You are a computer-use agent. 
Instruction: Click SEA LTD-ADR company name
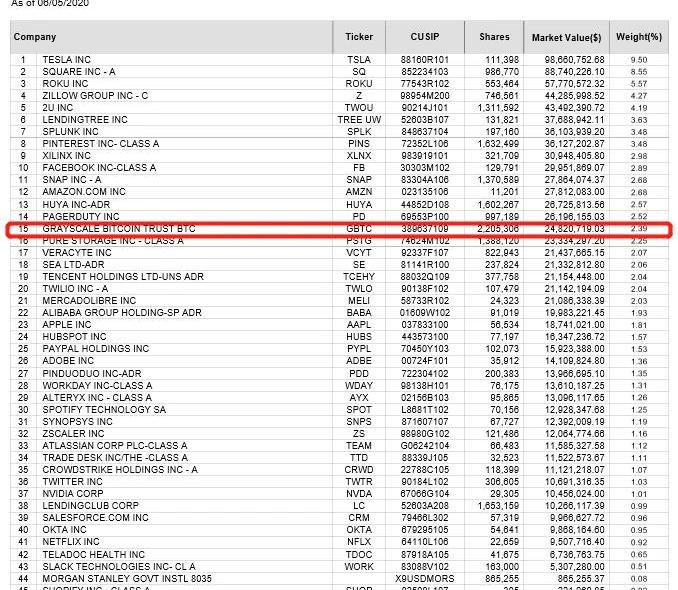73,265
